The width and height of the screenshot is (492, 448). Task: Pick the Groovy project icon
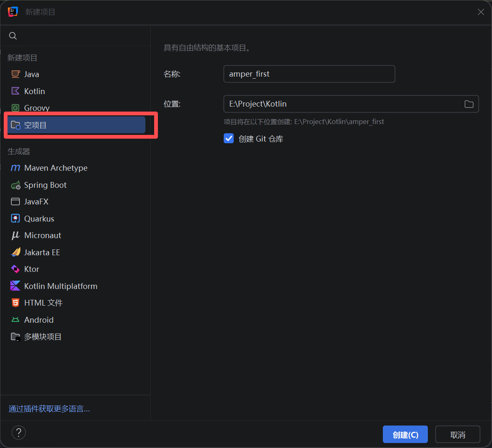click(x=15, y=108)
